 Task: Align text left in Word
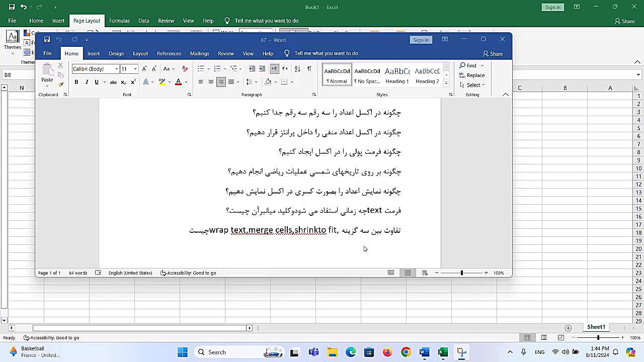201,82
